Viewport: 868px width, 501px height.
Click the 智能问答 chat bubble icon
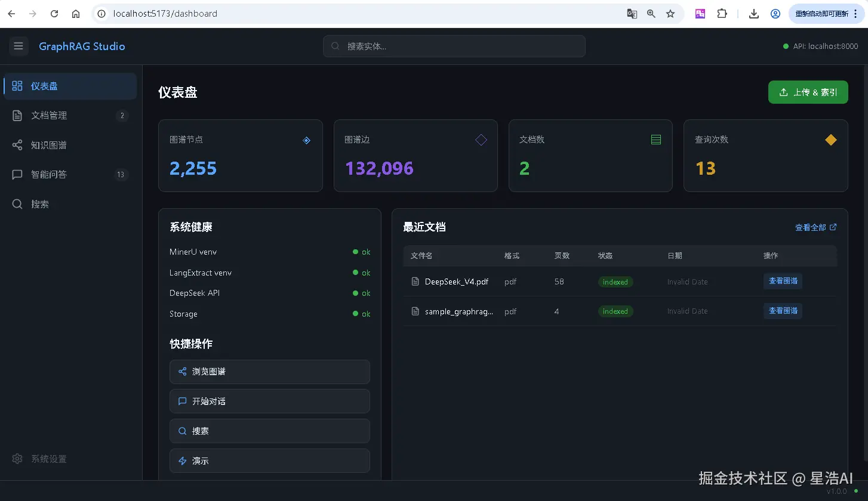(17, 175)
